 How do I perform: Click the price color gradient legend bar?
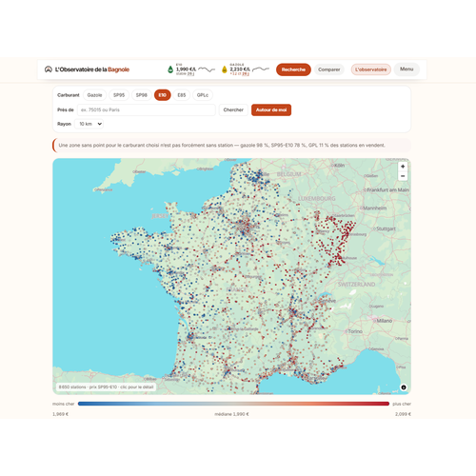pyautogui.click(x=233, y=404)
